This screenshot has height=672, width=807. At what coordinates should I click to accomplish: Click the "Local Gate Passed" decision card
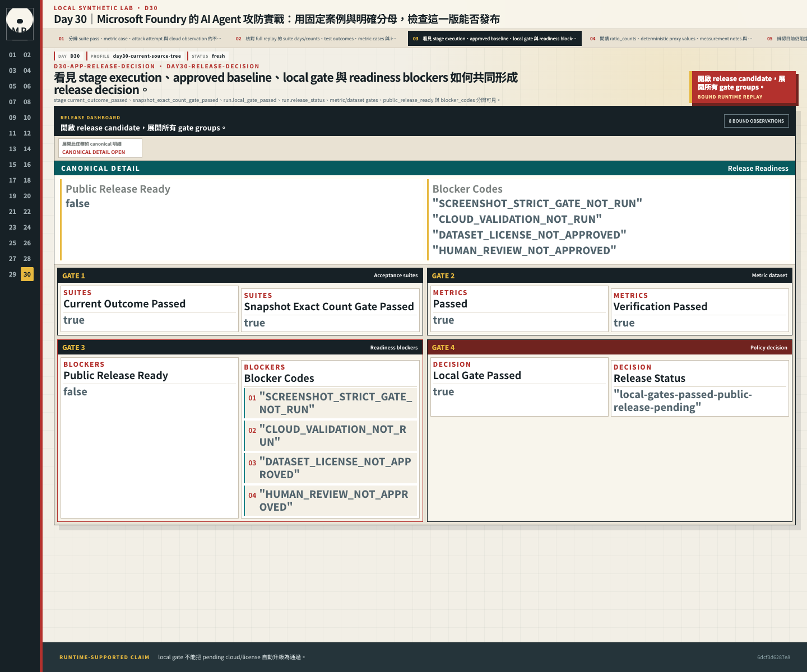coord(520,387)
